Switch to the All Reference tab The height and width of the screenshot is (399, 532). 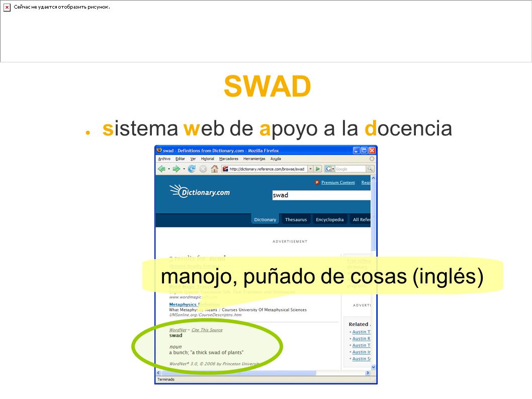pyautogui.click(x=361, y=219)
